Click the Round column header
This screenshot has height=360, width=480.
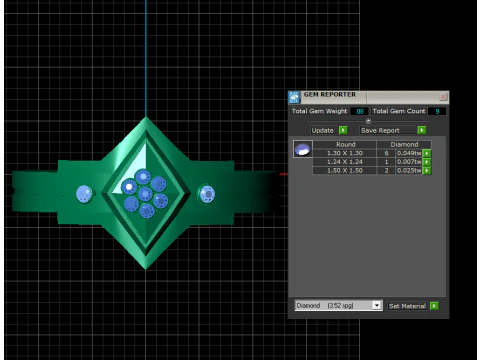(x=345, y=144)
